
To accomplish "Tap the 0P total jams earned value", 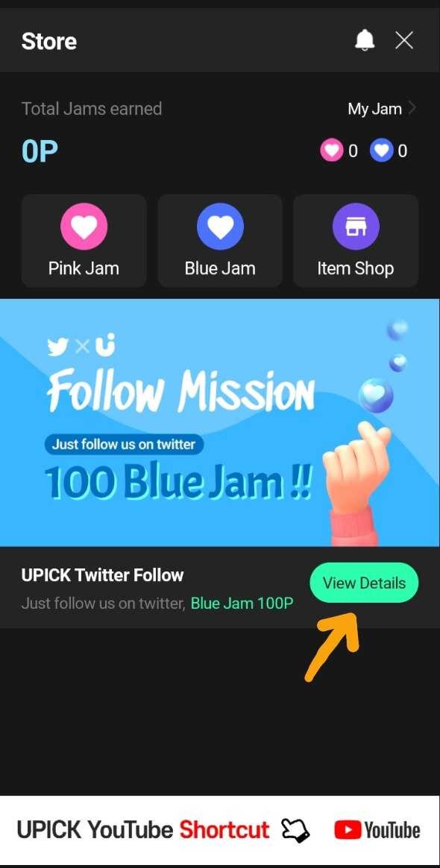I will pos(40,151).
